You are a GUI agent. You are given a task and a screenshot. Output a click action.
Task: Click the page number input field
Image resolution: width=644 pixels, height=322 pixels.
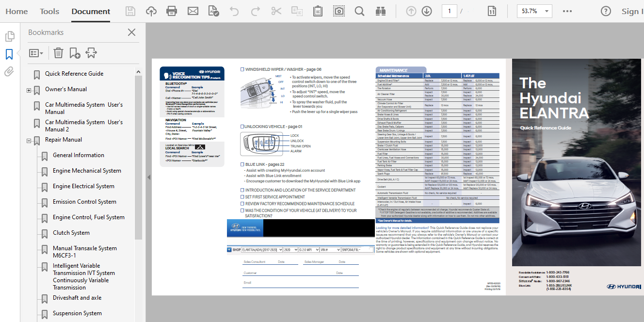click(x=450, y=11)
